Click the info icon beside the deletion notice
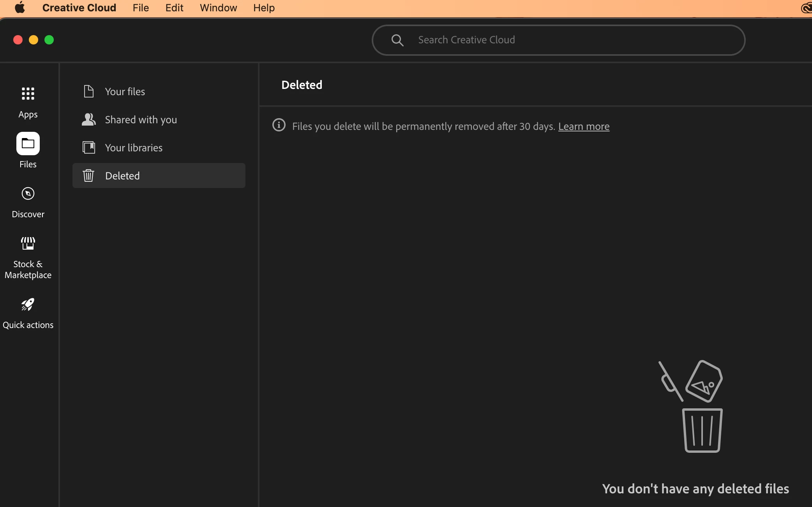Screen dimensions: 812x507 [x=279, y=125]
